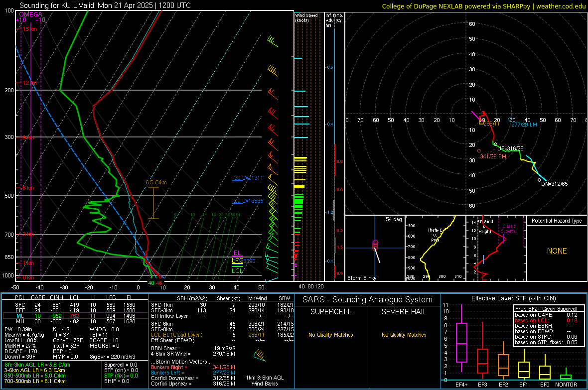
Task: Click the magenta OMEGA label
Action: (x=31, y=14)
